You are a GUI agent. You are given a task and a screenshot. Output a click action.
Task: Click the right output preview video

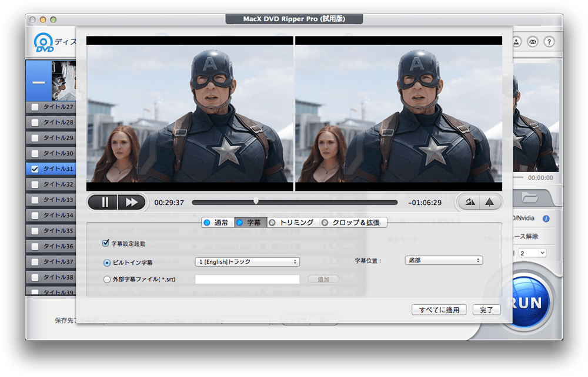point(399,113)
